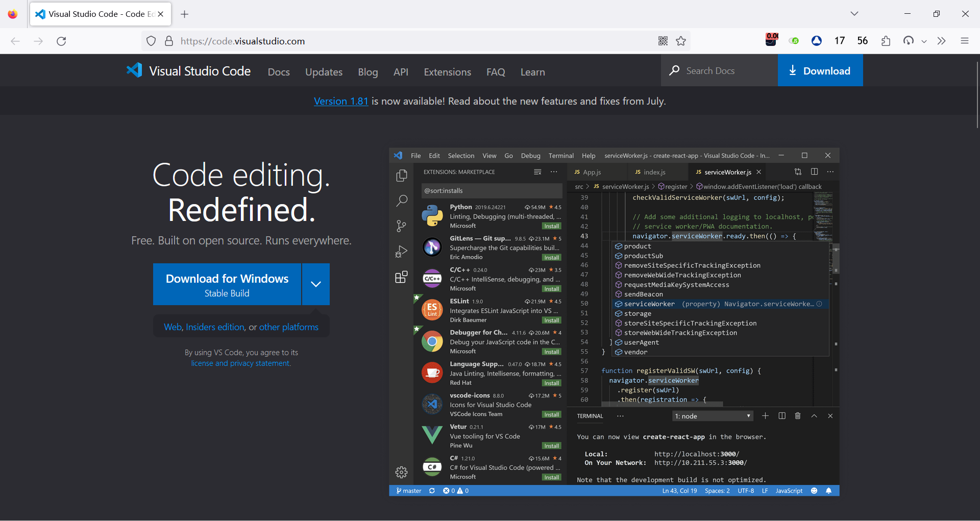
Task: Click the toolbar extension showing 56
Action: (x=863, y=41)
